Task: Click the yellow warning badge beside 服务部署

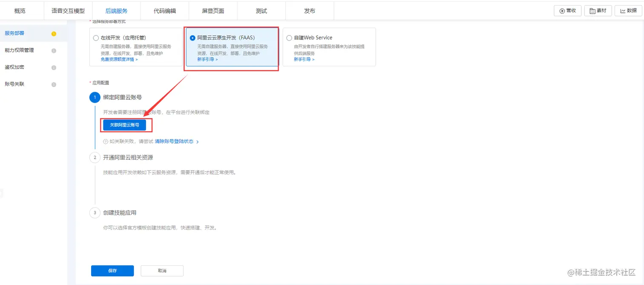Action: pos(54,33)
